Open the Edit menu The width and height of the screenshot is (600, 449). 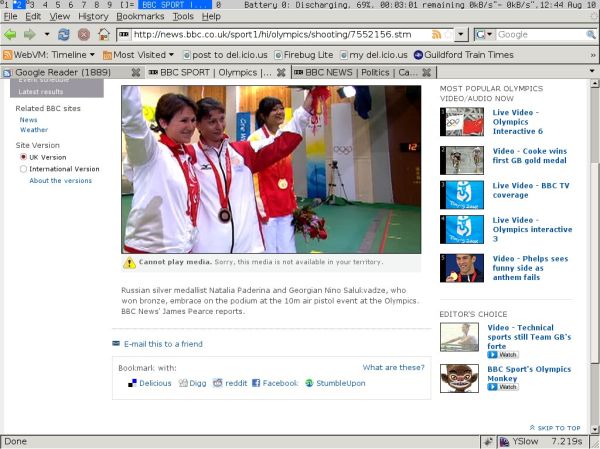click(x=33, y=16)
